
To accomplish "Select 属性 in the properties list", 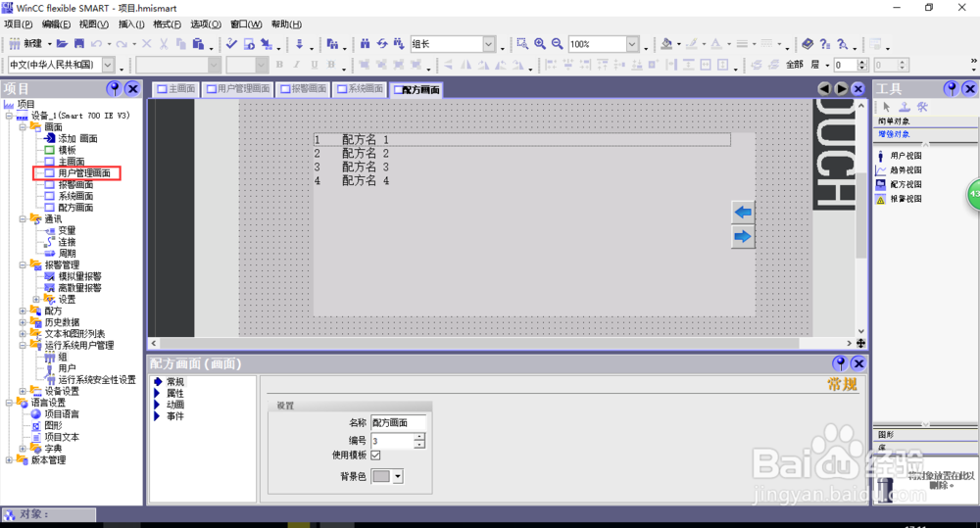I will click(x=175, y=393).
